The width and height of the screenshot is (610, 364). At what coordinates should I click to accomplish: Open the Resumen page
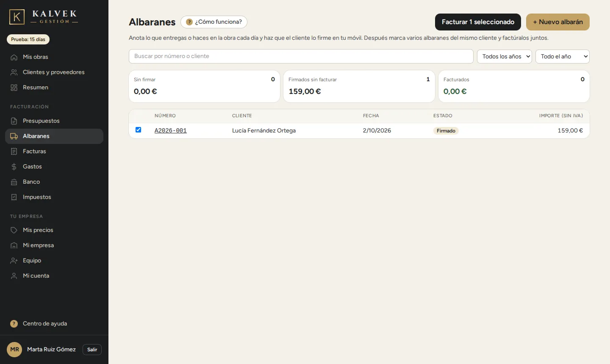(54, 87)
